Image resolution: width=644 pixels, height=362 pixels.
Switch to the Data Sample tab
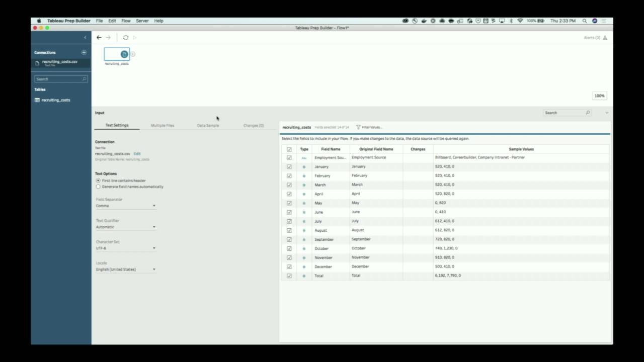coord(208,125)
